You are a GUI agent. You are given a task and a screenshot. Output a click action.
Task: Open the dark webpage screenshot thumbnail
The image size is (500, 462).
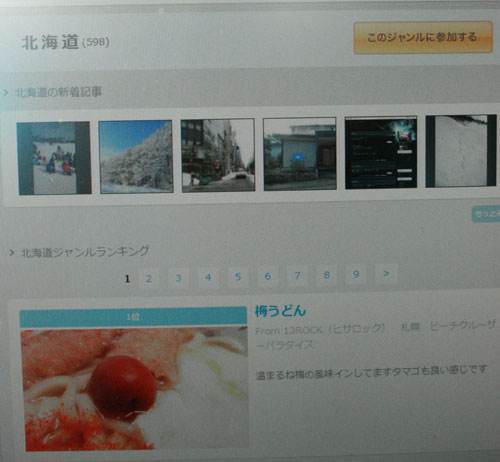(381, 152)
